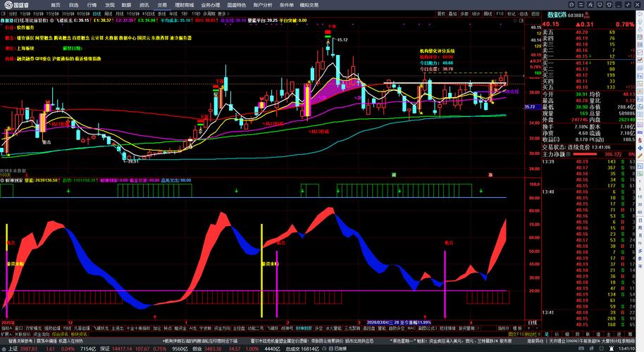The width and height of the screenshot is (644, 352).
Task: Click the stock code 603881
Action: (x=576, y=15)
